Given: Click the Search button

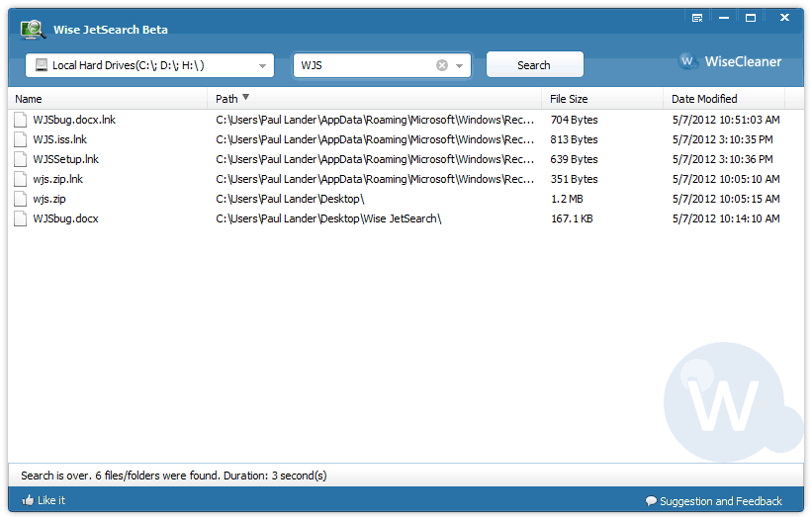Looking at the screenshot, I should [x=534, y=64].
